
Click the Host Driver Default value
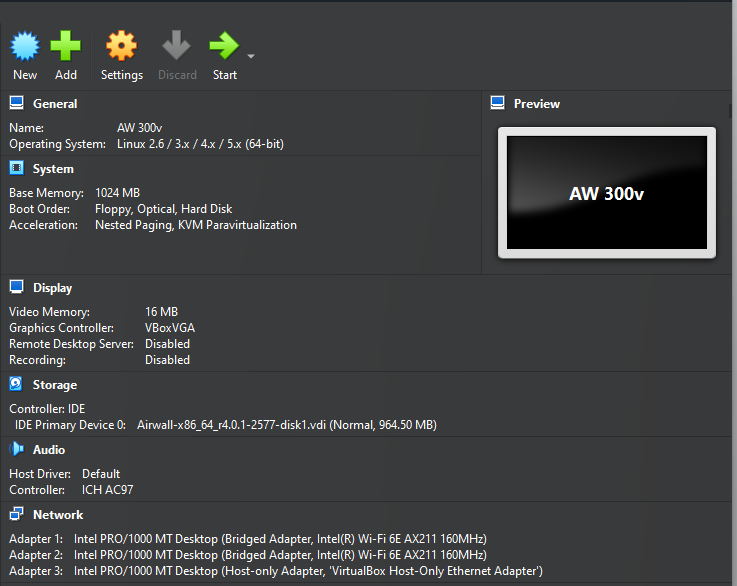click(101, 474)
